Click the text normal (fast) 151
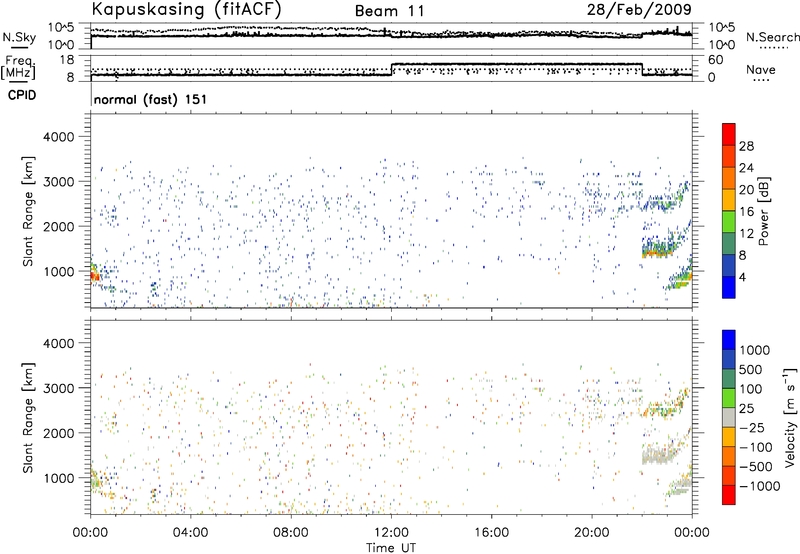The height and width of the screenshot is (554, 800). (150, 99)
